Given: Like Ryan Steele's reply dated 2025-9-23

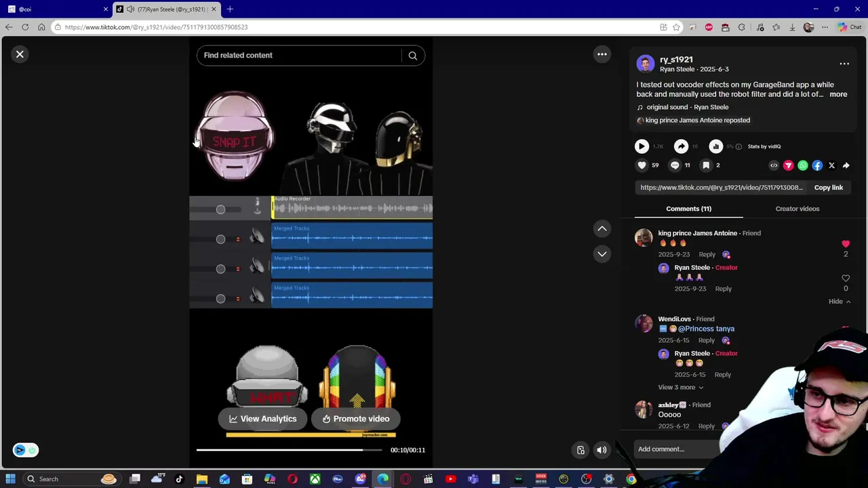Looking at the screenshot, I should [x=846, y=279].
